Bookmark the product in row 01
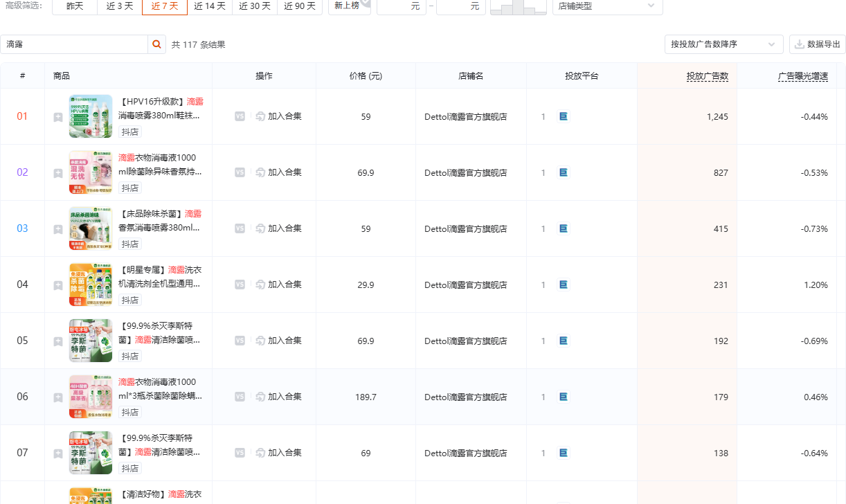The width and height of the screenshot is (846, 504). (x=58, y=117)
